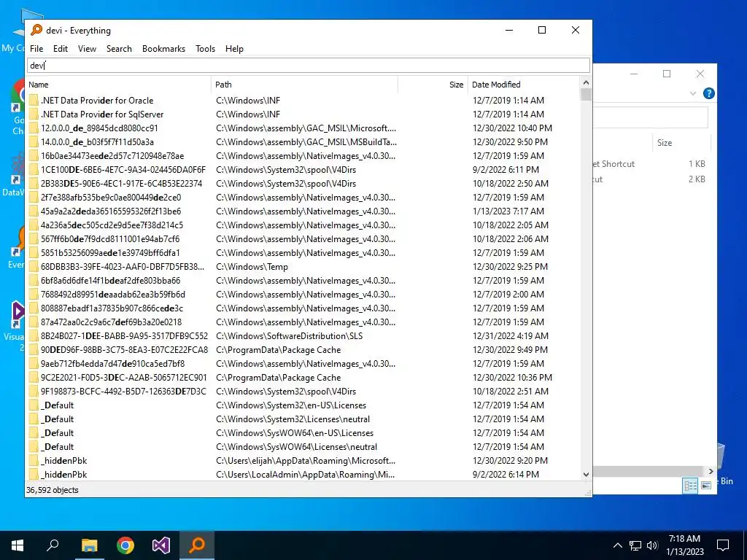
Task: Click the scroll up arrow in the results list
Action: point(586,82)
